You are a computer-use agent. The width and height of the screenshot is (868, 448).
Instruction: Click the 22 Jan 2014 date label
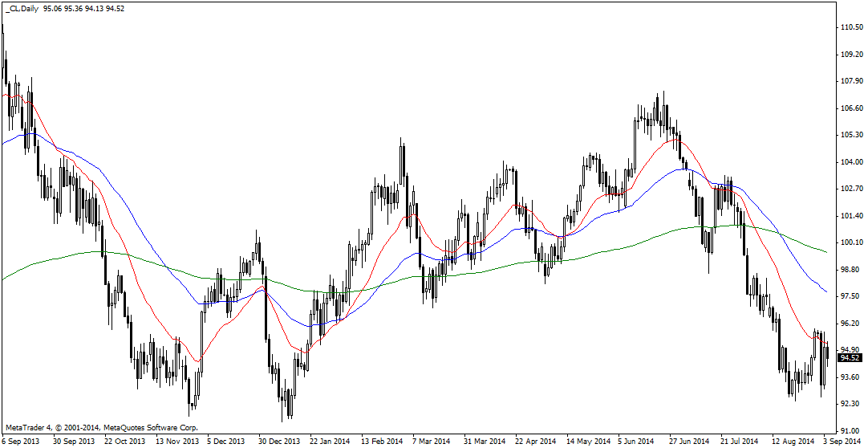(x=330, y=442)
